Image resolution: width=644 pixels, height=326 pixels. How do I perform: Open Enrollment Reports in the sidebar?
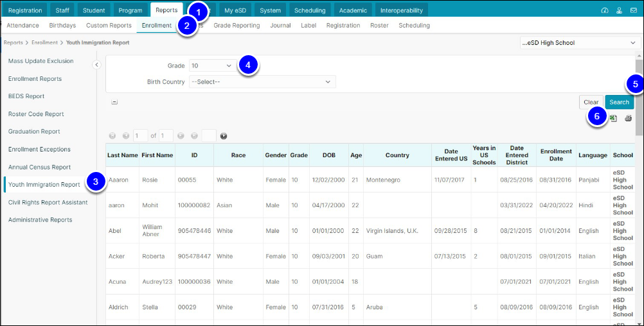point(35,79)
